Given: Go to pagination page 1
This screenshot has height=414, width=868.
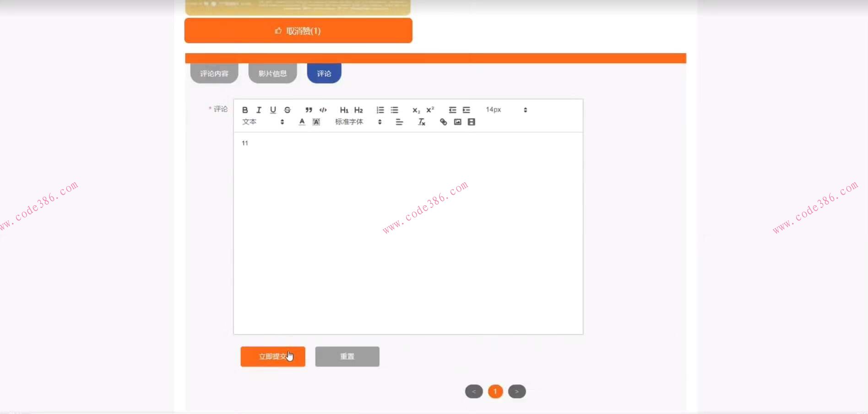Looking at the screenshot, I should point(495,391).
